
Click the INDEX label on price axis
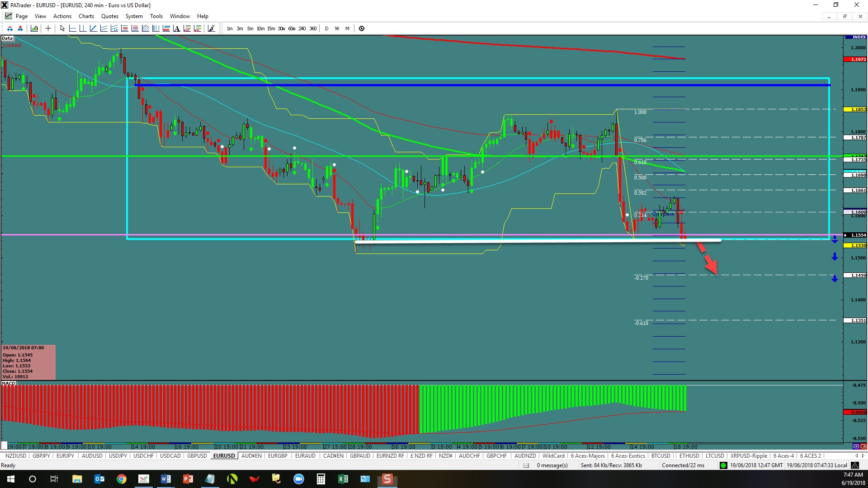tap(859, 37)
